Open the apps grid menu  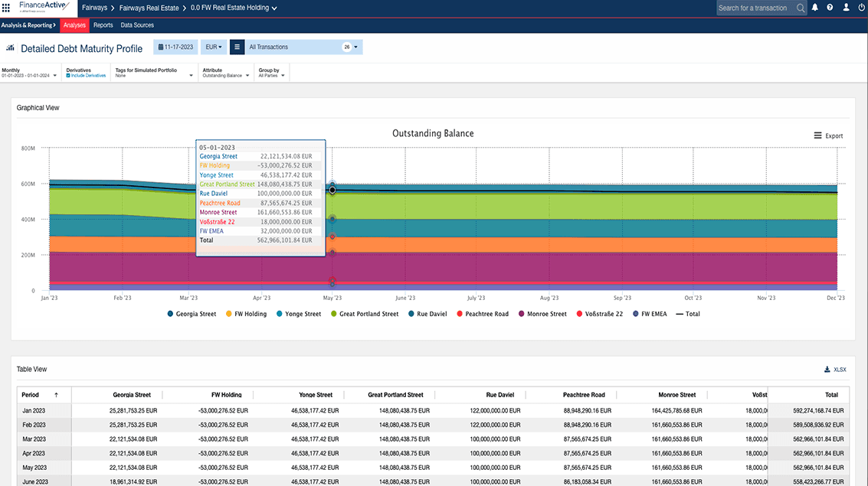pyautogui.click(x=7, y=8)
